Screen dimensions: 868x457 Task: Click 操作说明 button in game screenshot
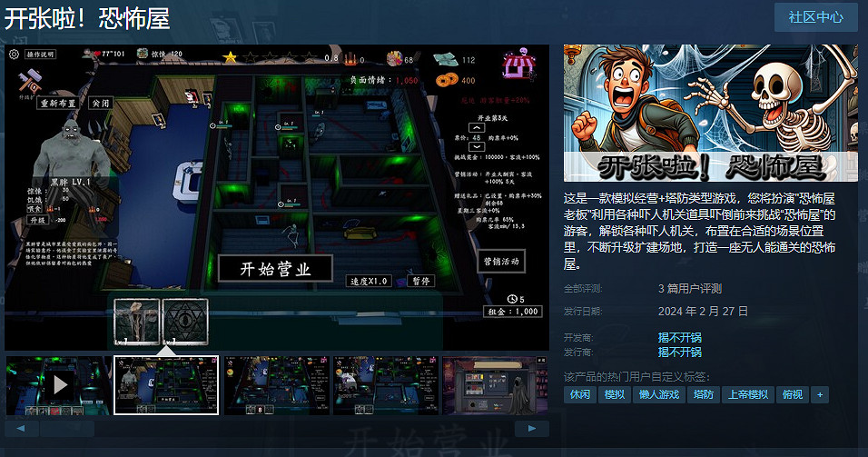[41, 55]
